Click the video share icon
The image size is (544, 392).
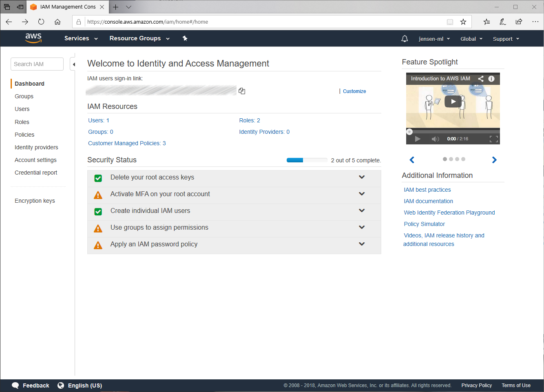coord(481,79)
